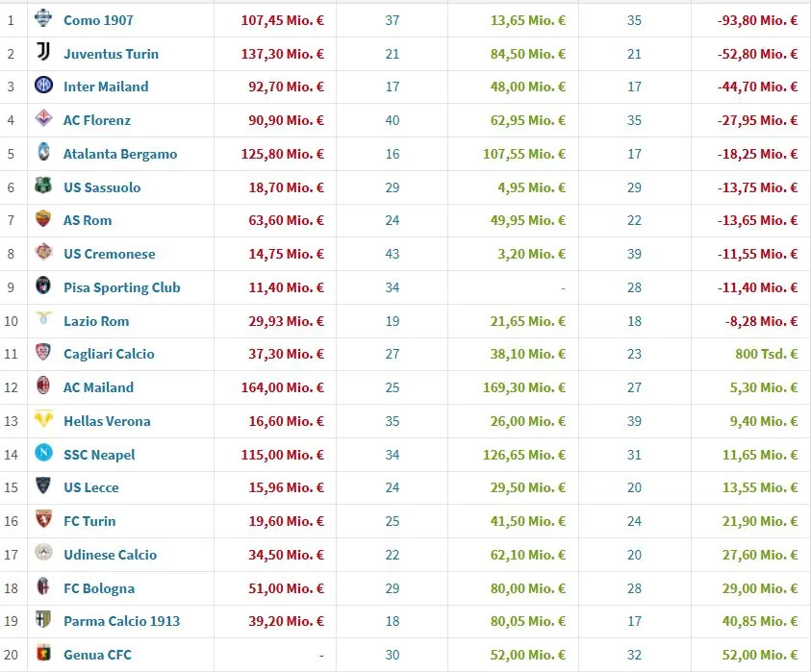Open the Como 1907 club link
811x672 pixels.
point(98,20)
